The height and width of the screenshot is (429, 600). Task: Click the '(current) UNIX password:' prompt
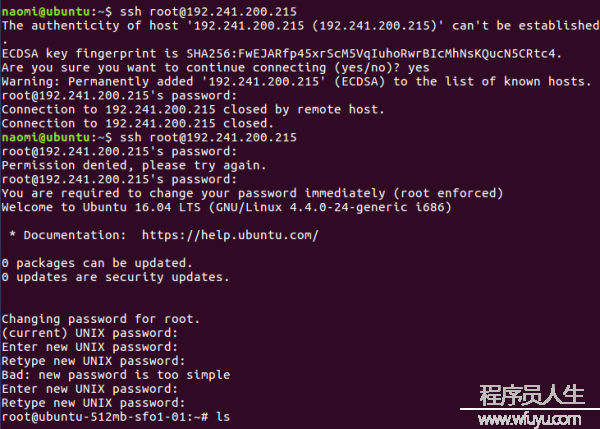pos(90,333)
